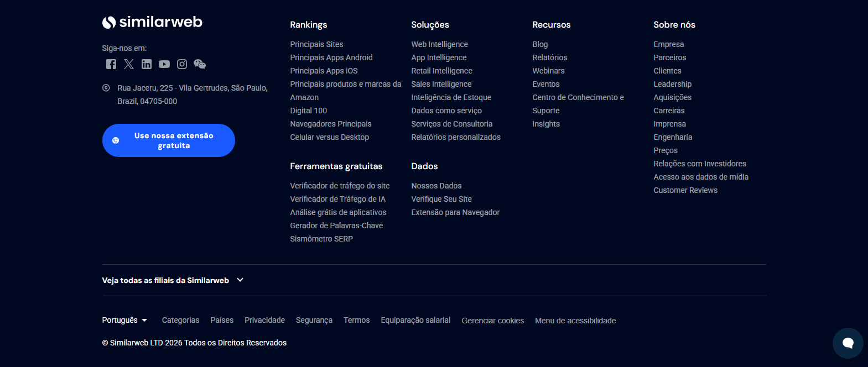Open Termos in bottom footer
Screen dimensions: 868x367
pyautogui.click(x=356, y=320)
